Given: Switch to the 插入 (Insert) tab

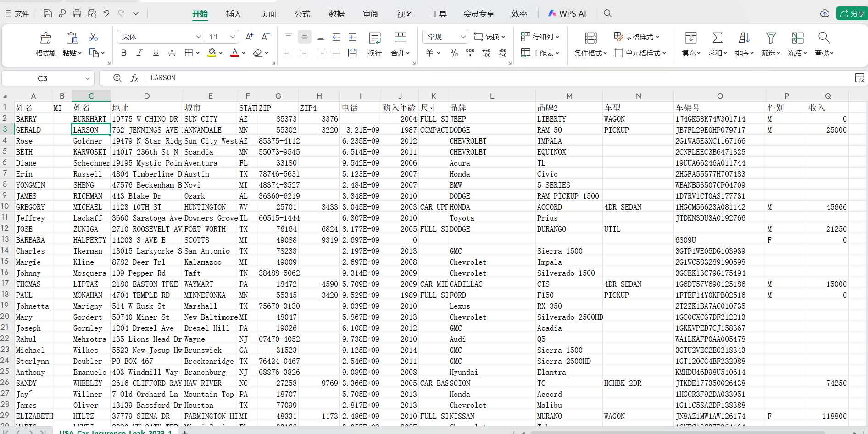Looking at the screenshot, I should (x=234, y=14).
